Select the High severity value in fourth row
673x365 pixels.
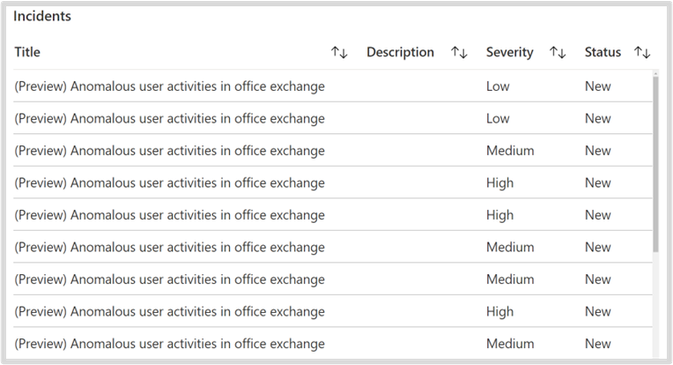[500, 183]
